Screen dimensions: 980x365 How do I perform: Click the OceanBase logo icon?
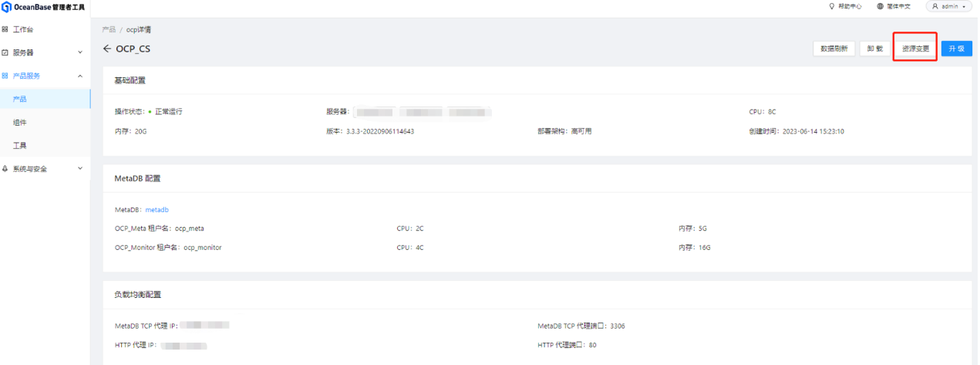(x=7, y=6)
